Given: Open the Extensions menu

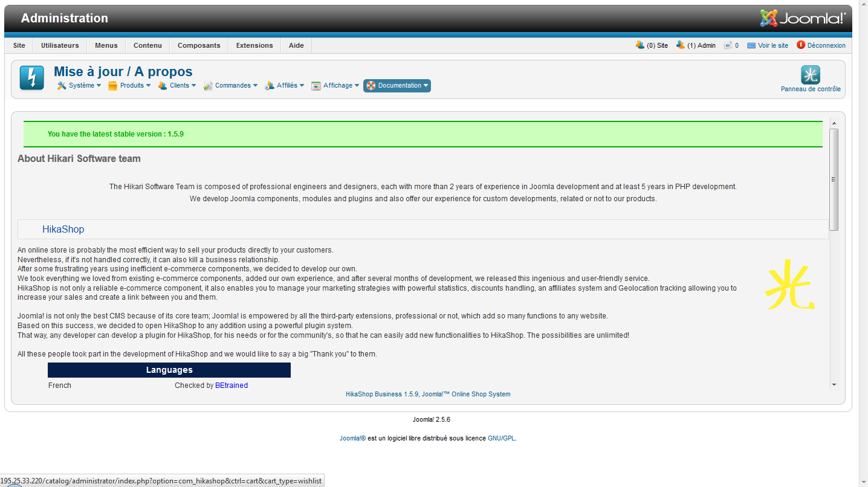Looking at the screenshot, I should (254, 45).
